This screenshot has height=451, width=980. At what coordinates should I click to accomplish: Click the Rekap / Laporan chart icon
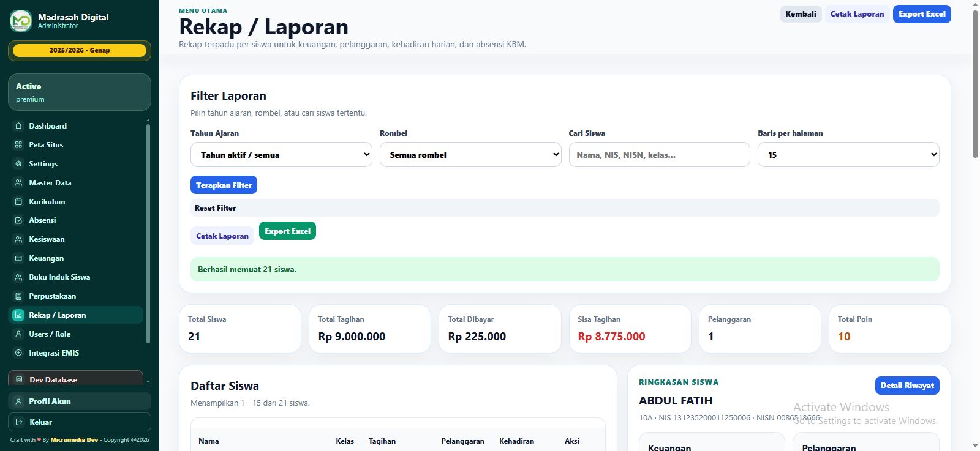[x=18, y=315]
